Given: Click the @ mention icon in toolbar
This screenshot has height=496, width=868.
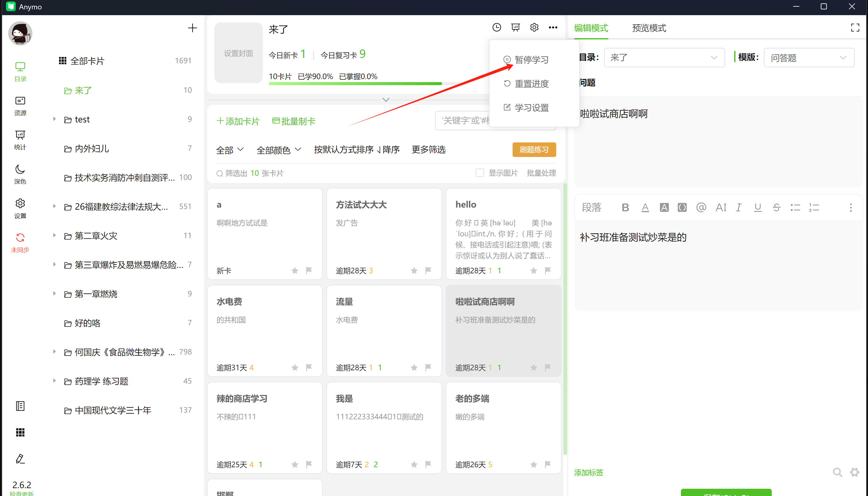Looking at the screenshot, I should pos(701,208).
